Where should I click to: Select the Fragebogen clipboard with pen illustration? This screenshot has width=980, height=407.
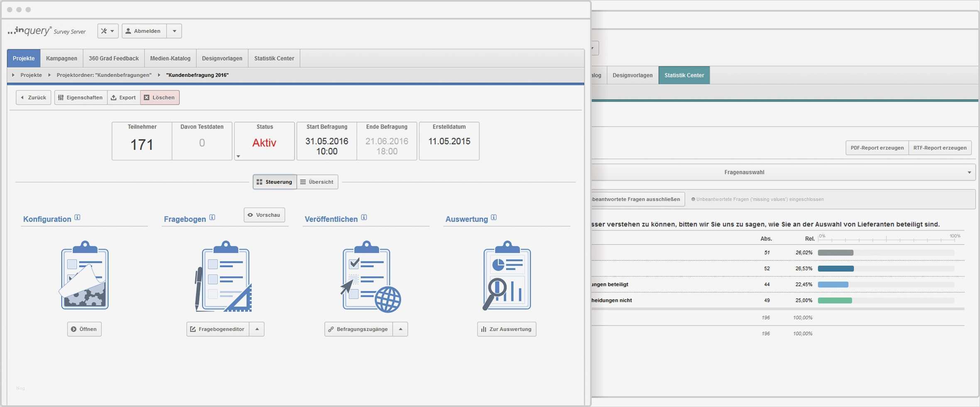224,276
